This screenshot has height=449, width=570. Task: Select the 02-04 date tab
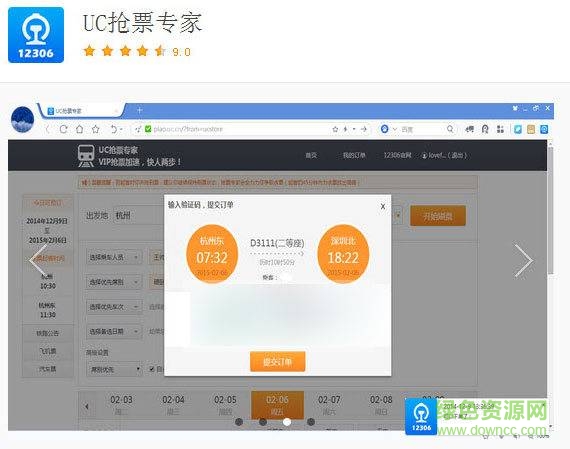(173, 405)
